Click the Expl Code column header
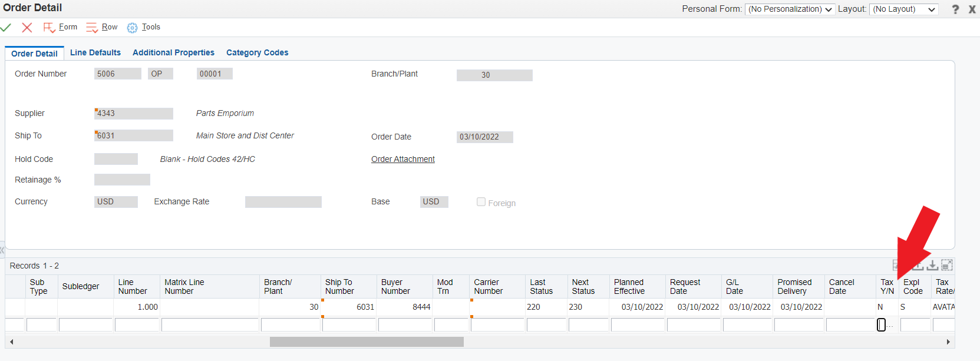 coord(915,287)
